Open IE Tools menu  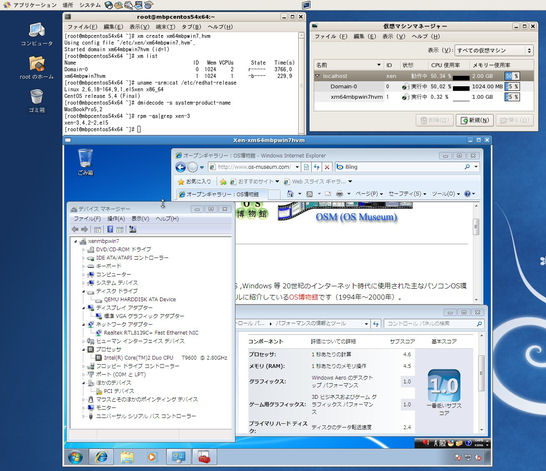(446, 194)
